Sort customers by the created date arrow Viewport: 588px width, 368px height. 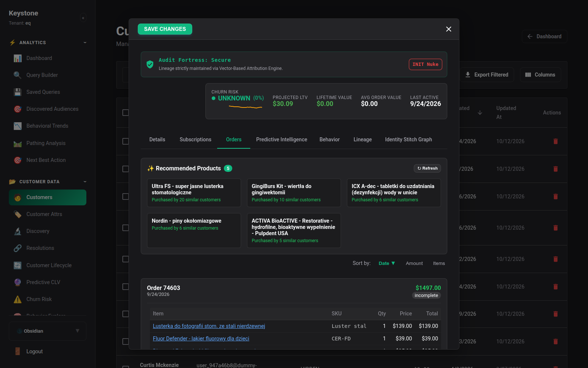480,113
